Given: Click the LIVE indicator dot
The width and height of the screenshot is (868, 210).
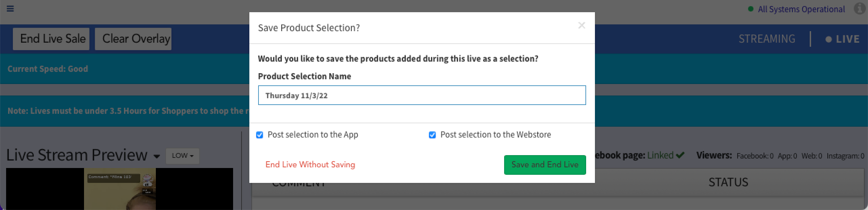Looking at the screenshot, I should point(829,40).
